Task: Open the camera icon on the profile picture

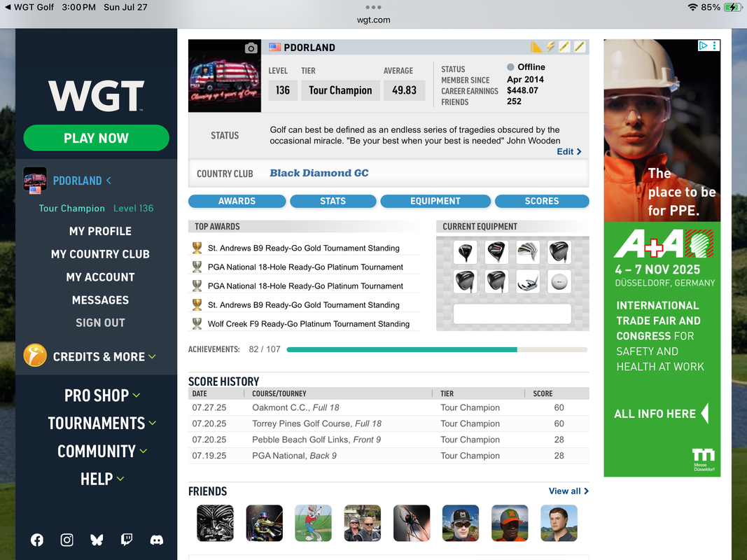Action: pyautogui.click(x=251, y=48)
